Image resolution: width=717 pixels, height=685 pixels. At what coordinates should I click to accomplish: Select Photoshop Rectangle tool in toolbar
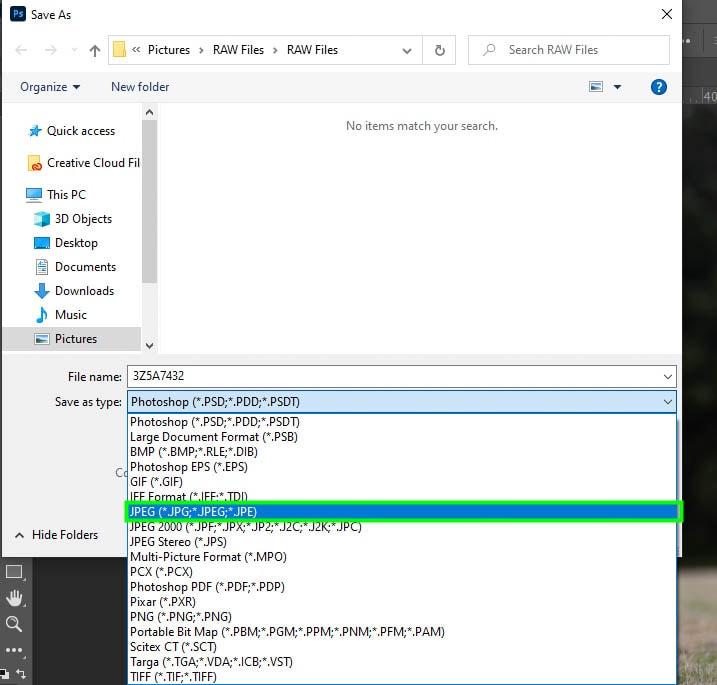14,572
